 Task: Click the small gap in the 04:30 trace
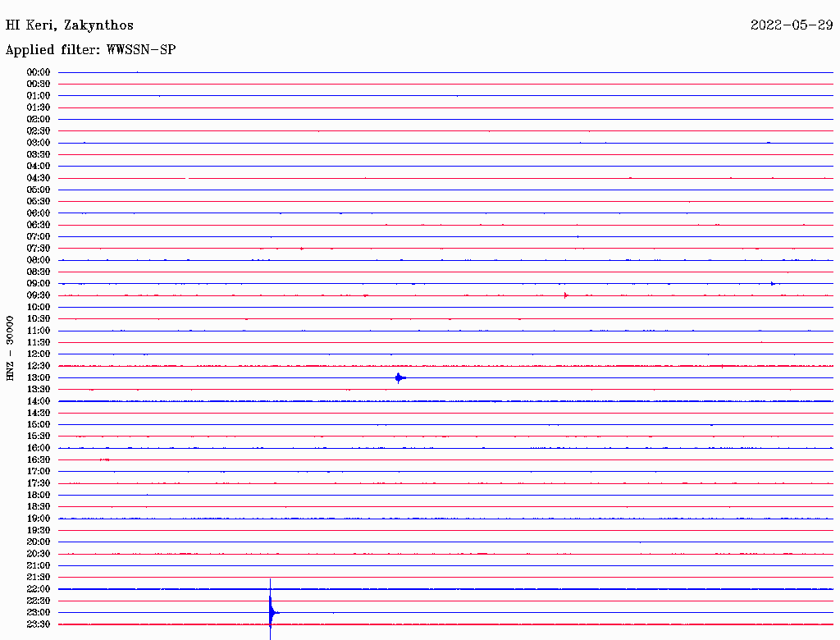coord(188,178)
